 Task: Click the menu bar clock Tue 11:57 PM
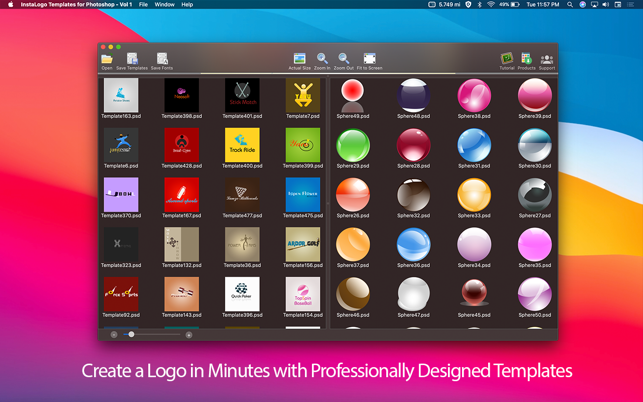click(x=543, y=5)
